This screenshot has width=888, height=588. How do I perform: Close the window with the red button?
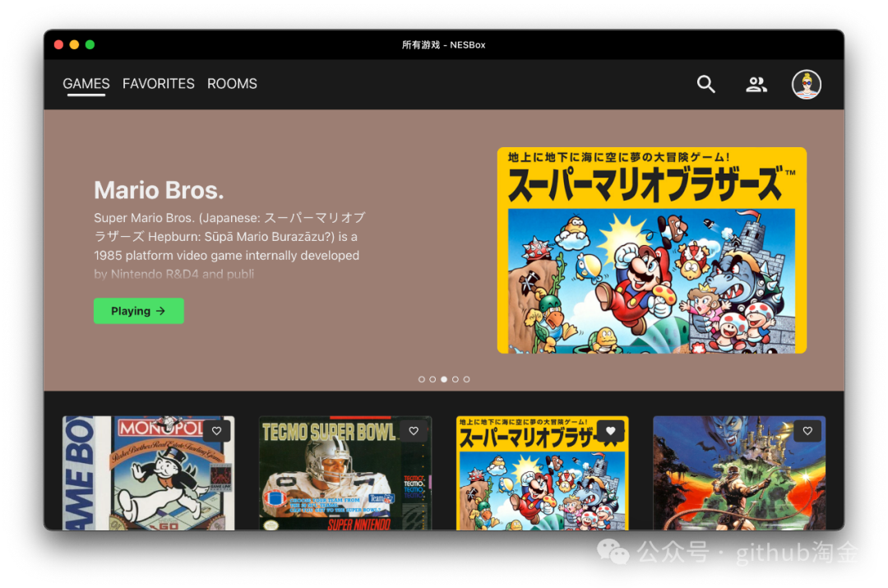(58, 44)
